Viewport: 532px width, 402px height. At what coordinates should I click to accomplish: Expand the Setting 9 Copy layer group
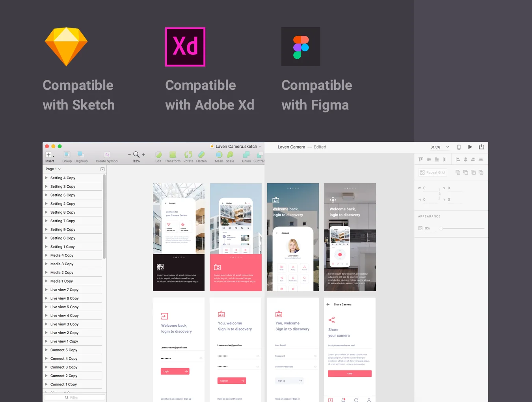[47, 229]
